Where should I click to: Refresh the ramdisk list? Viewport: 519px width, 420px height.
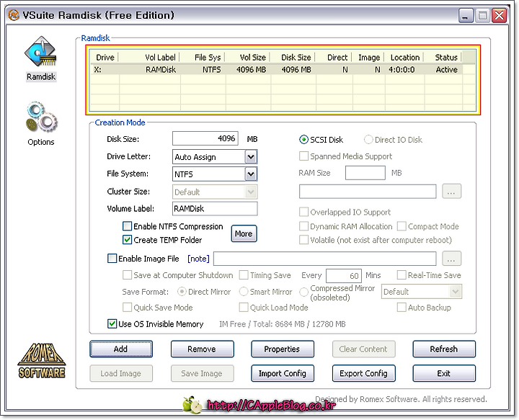[444, 349]
